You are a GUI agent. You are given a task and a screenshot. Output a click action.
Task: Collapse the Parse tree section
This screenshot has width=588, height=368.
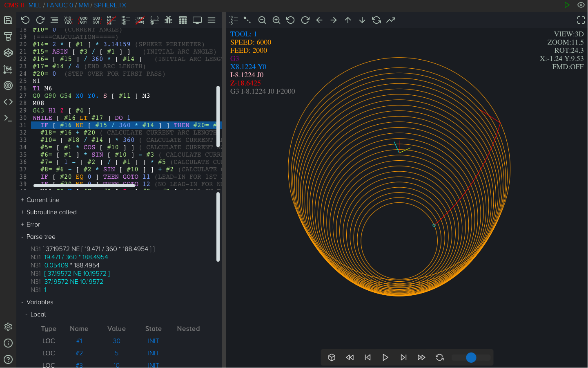tap(38, 237)
